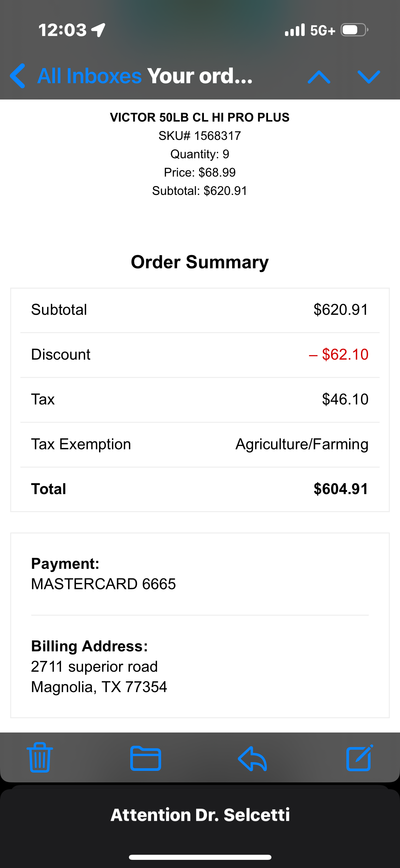The height and width of the screenshot is (868, 400).
Task: Compose a new message with pencil icon
Action: click(359, 758)
